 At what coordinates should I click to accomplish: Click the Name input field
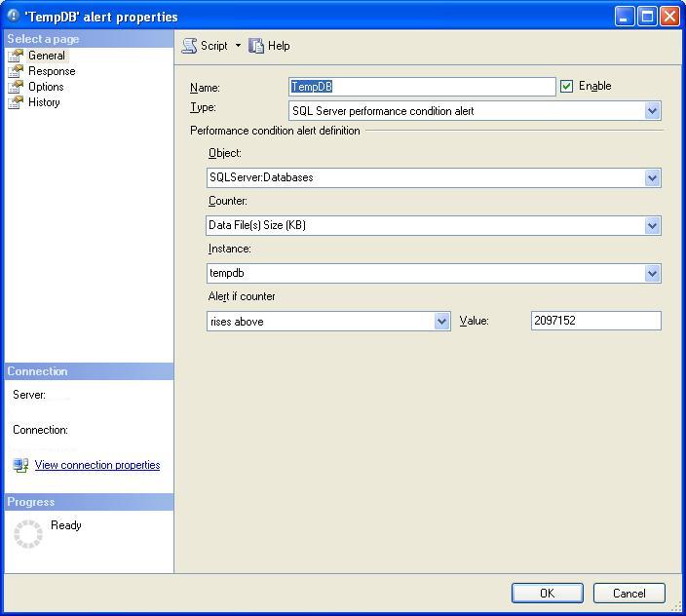[422, 87]
